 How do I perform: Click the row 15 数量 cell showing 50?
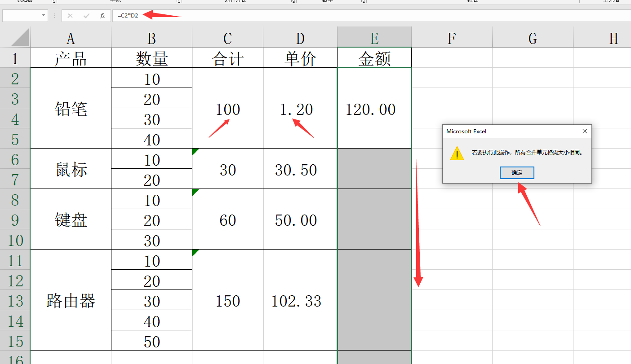point(151,340)
